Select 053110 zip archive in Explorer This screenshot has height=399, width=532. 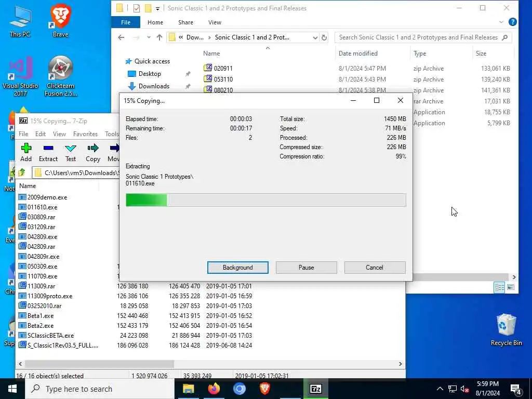pyautogui.click(x=223, y=79)
